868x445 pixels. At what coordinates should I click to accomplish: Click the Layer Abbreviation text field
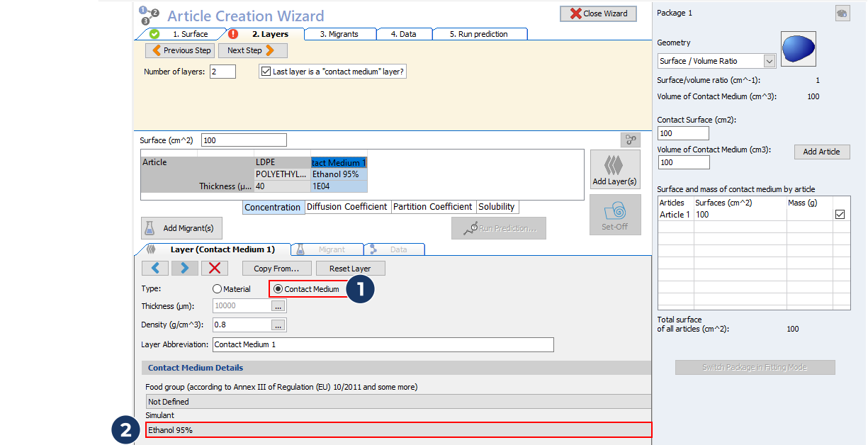point(383,344)
